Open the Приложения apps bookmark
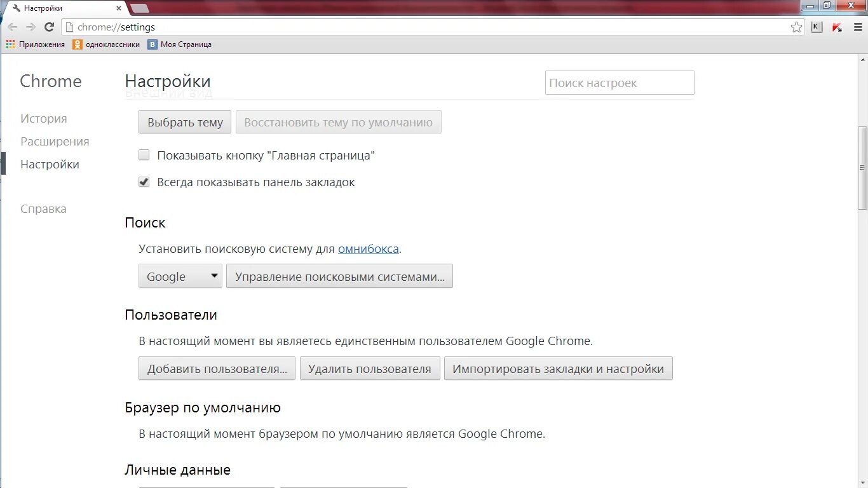The width and height of the screenshot is (868, 488). pos(36,44)
